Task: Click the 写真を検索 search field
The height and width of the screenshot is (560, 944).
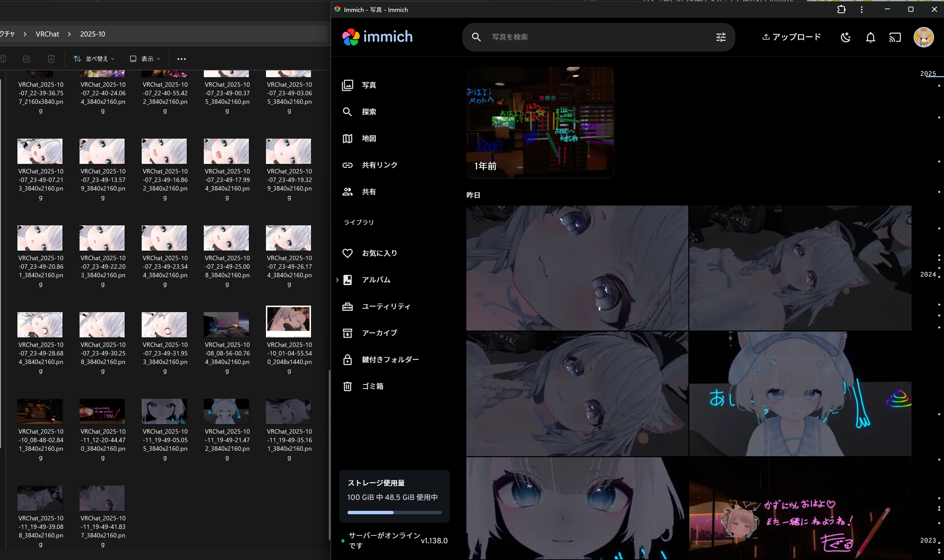Action: pyautogui.click(x=596, y=37)
